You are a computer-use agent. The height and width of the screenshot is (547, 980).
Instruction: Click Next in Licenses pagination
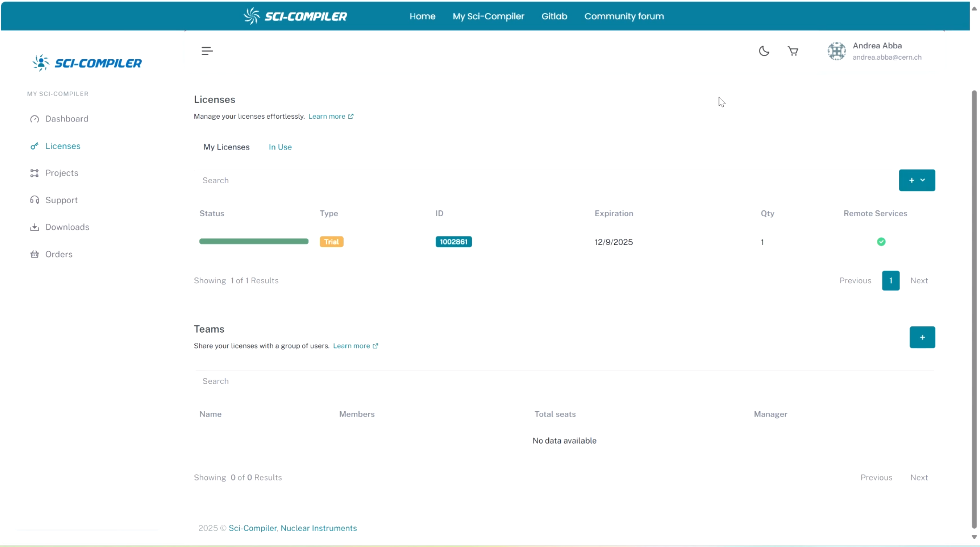click(x=919, y=280)
